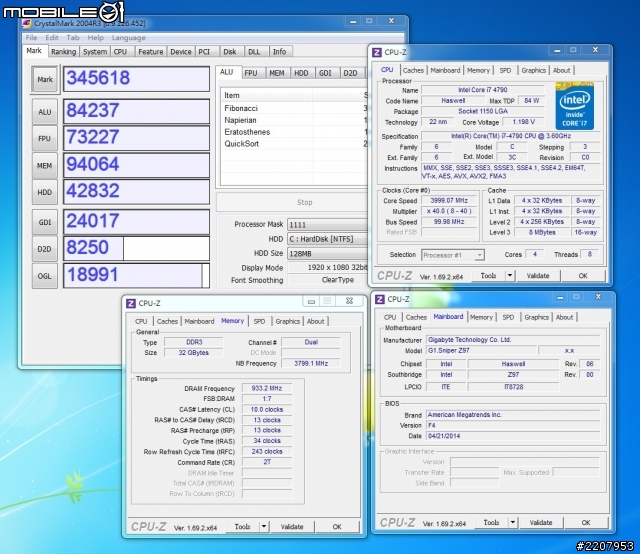Click the Core Speed value 3999.07 MHz

coord(449,200)
